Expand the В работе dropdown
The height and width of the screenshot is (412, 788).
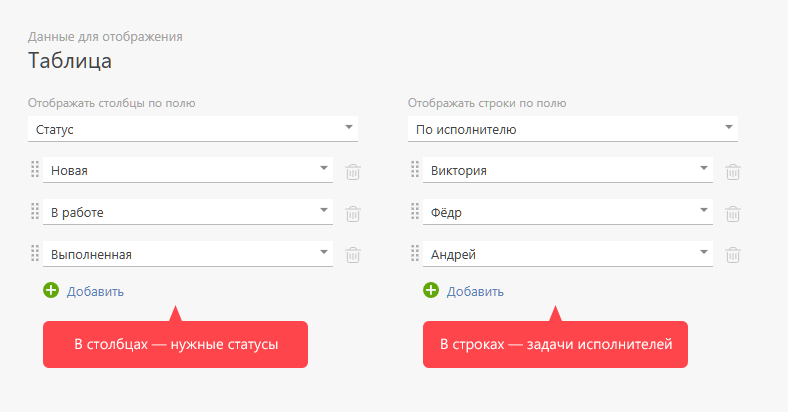point(188,212)
